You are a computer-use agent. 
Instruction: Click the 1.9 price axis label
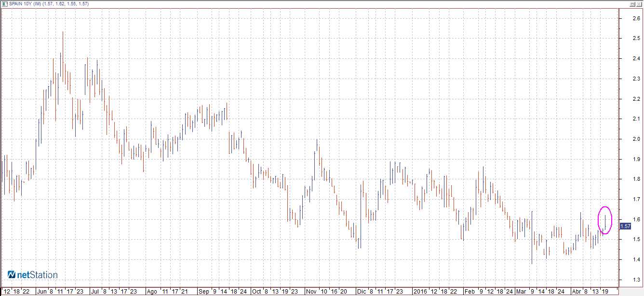[636, 159]
